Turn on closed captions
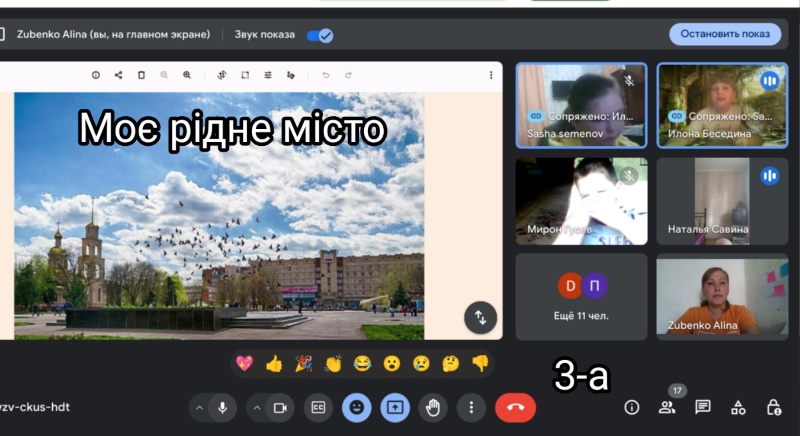Viewport: 800px width, 436px height. pyautogui.click(x=318, y=407)
